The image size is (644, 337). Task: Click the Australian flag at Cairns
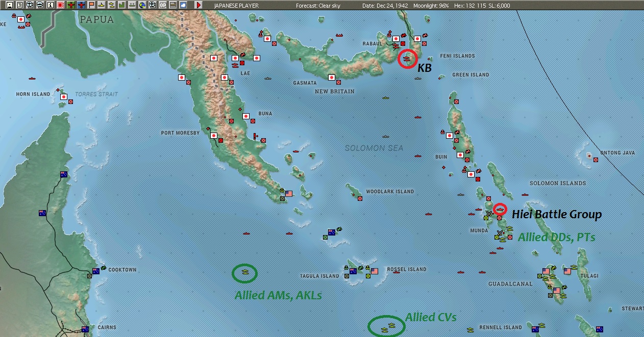click(x=85, y=329)
